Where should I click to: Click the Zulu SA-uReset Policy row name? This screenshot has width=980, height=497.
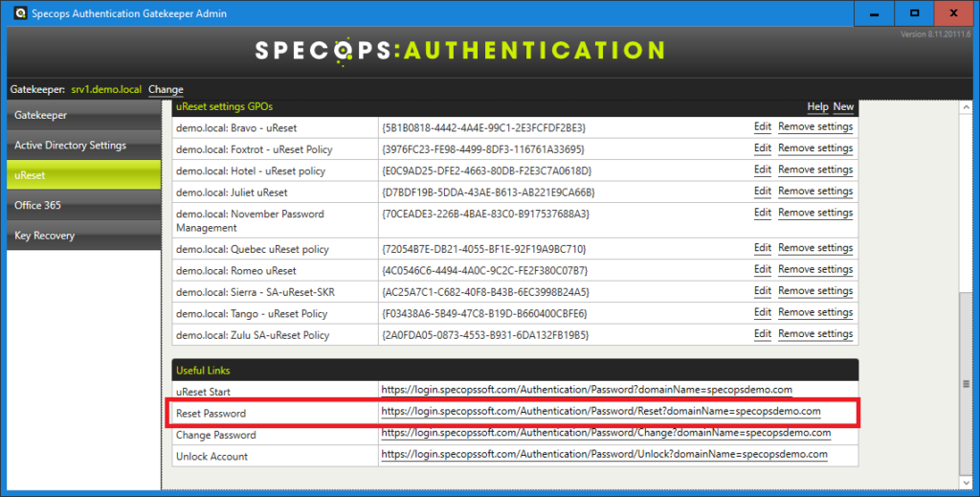click(x=253, y=335)
